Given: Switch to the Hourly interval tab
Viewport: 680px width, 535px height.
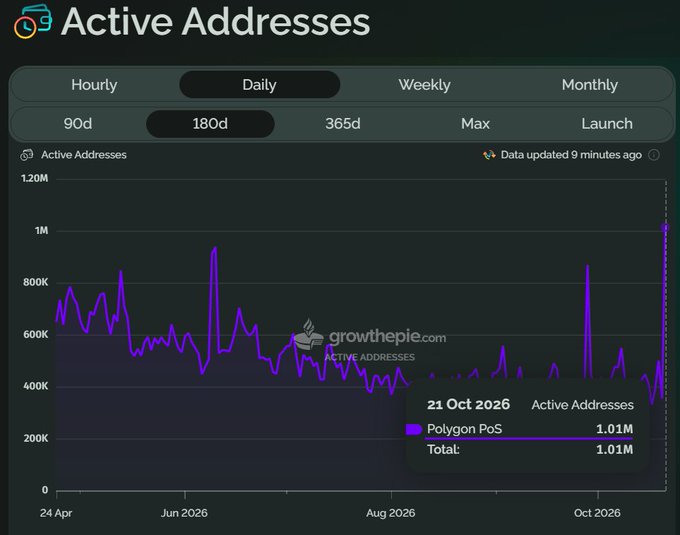Looking at the screenshot, I should (94, 85).
